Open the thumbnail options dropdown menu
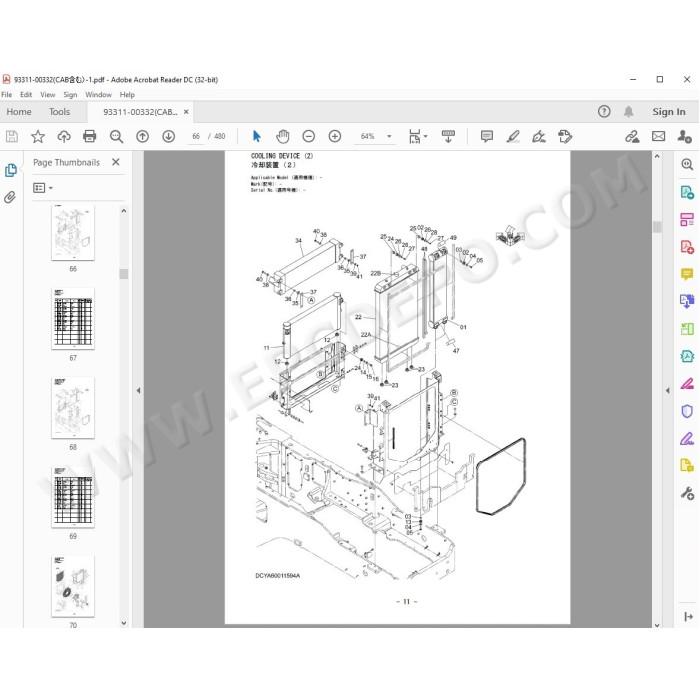Screen dimensions: 700x700 pyautogui.click(x=43, y=188)
